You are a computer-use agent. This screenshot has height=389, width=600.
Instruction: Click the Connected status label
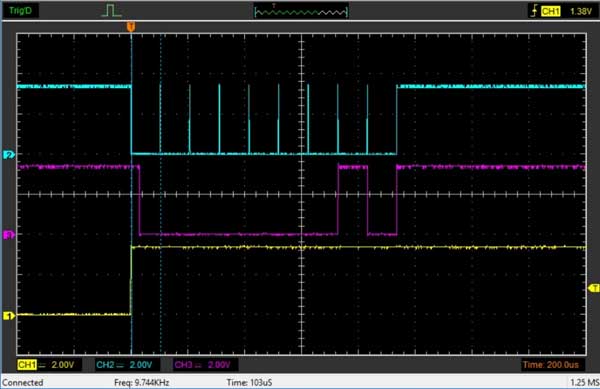click(x=23, y=382)
